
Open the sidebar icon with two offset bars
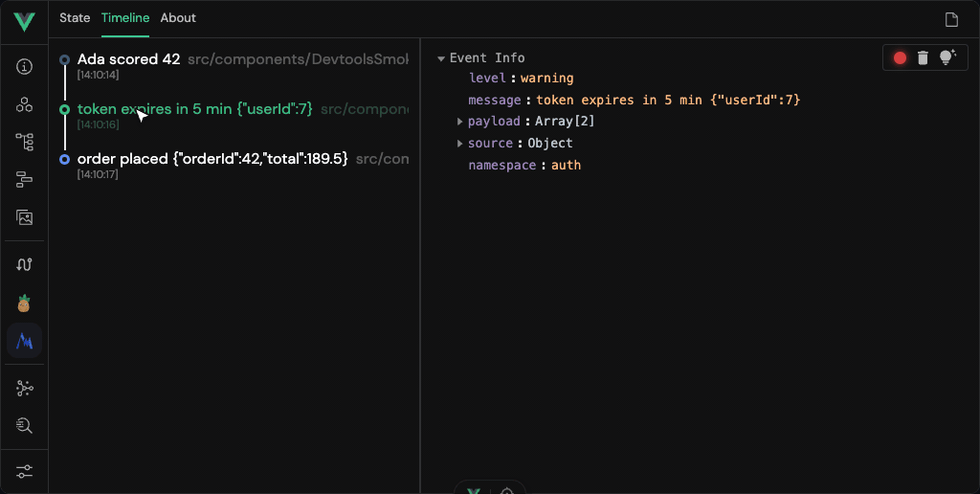[x=24, y=180]
